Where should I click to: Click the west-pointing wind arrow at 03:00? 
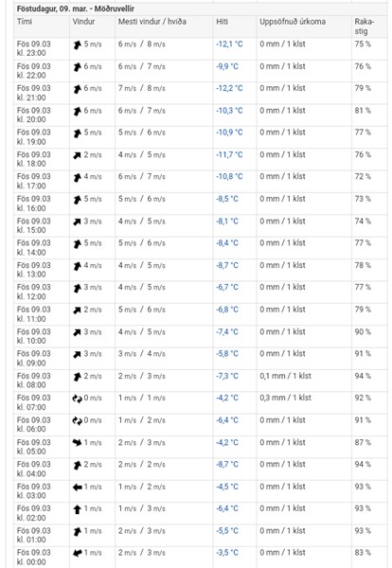(x=77, y=488)
